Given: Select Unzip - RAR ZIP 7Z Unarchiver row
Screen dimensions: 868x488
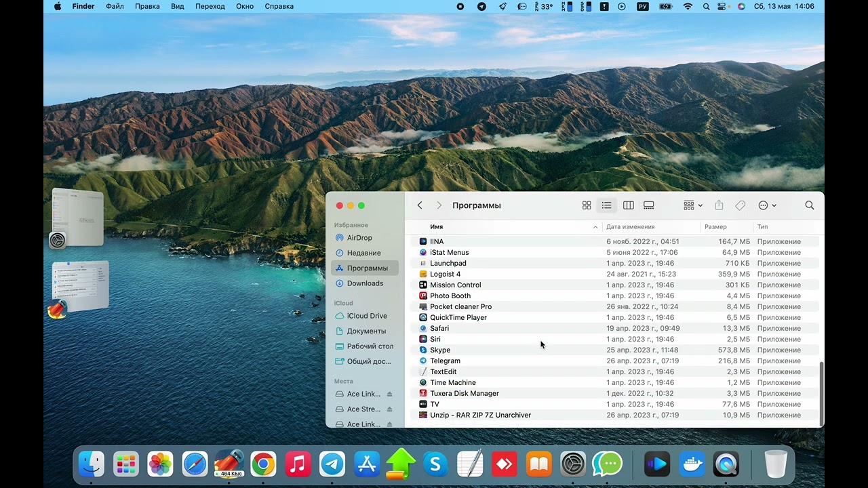Looking at the screenshot, I should tap(614, 415).
